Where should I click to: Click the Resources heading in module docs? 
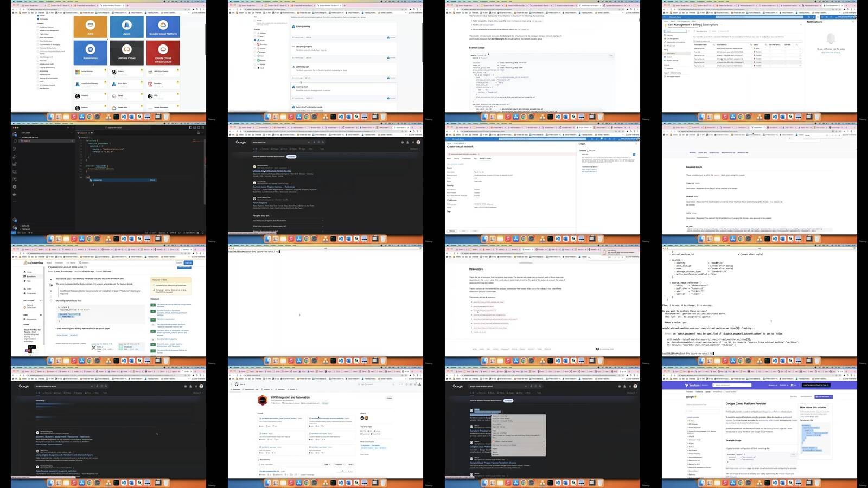point(476,269)
